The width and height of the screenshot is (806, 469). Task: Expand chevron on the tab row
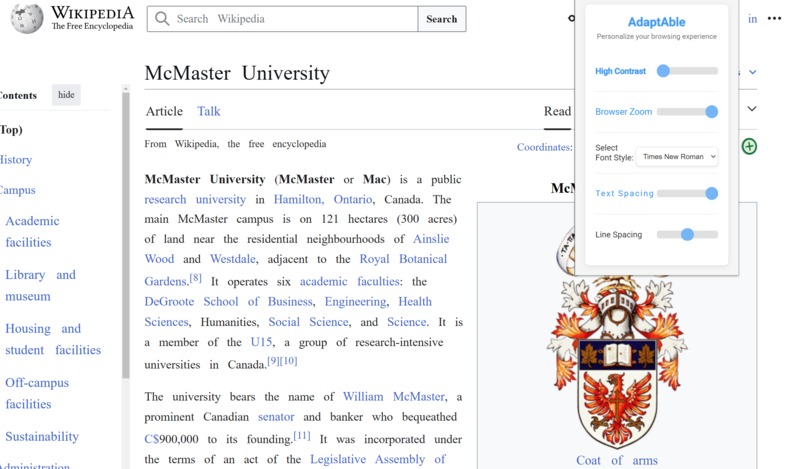coord(752,109)
